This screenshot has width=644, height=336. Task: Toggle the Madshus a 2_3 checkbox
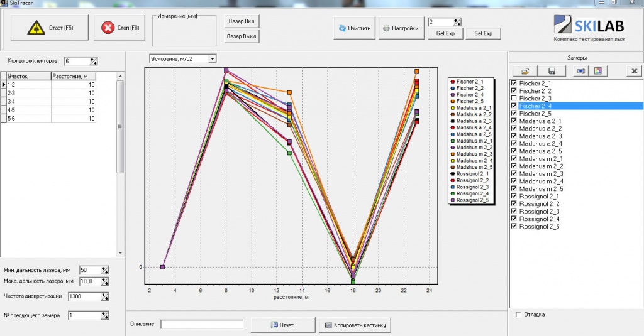514,136
